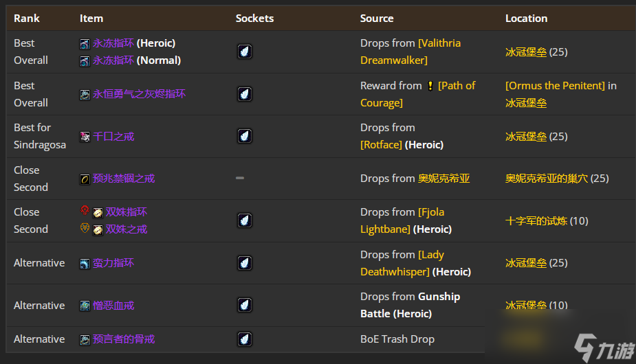Open the Valithria Dreamwalker source link
Viewport: 636px width, 364px height.
pyautogui.click(x=410, y=52)
